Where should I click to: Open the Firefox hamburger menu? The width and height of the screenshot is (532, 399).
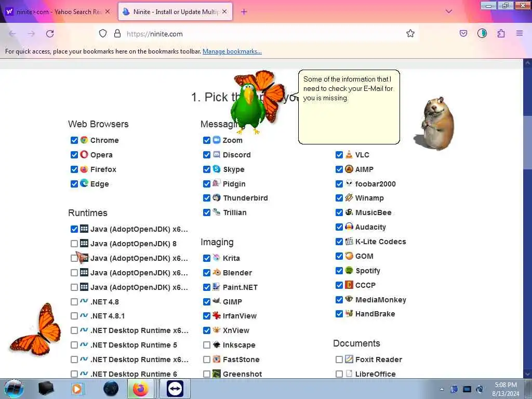pos(520,34)
